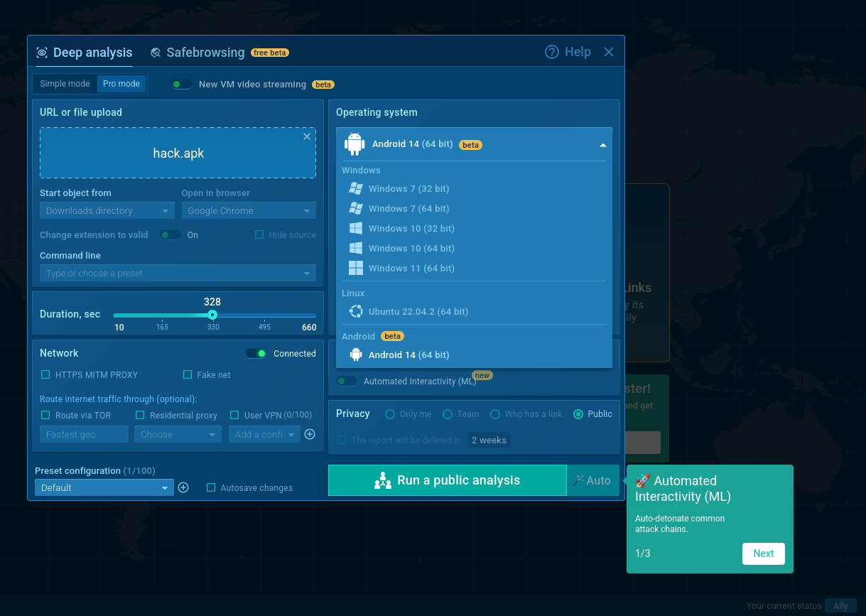Check the report deletion checkbox
This screenshot has width=866, height=616.
coord(342,440)
